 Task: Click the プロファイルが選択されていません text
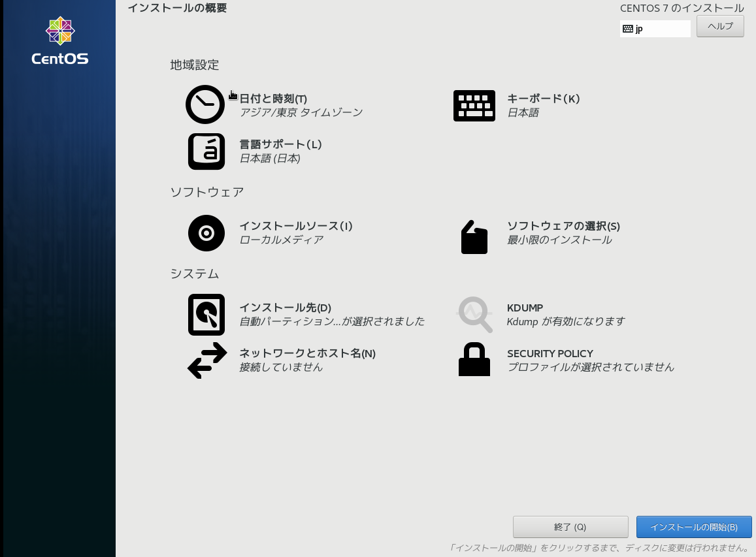point(591,367)
